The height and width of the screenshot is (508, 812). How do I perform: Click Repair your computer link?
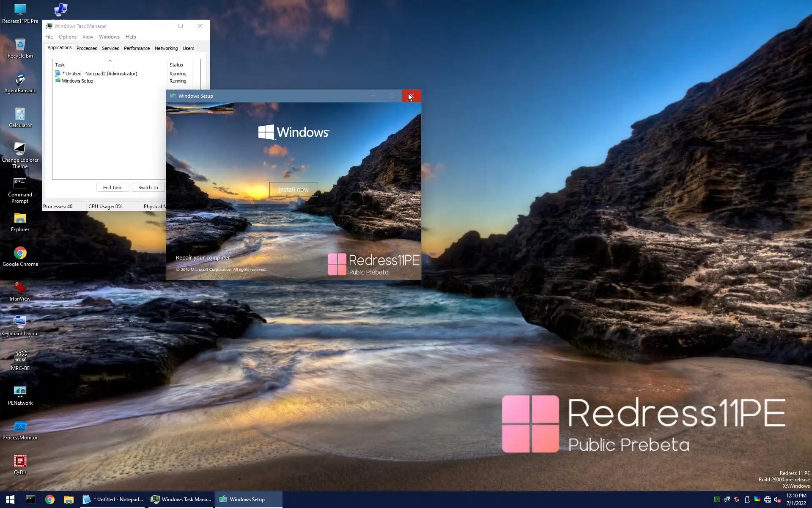(203, 257)
